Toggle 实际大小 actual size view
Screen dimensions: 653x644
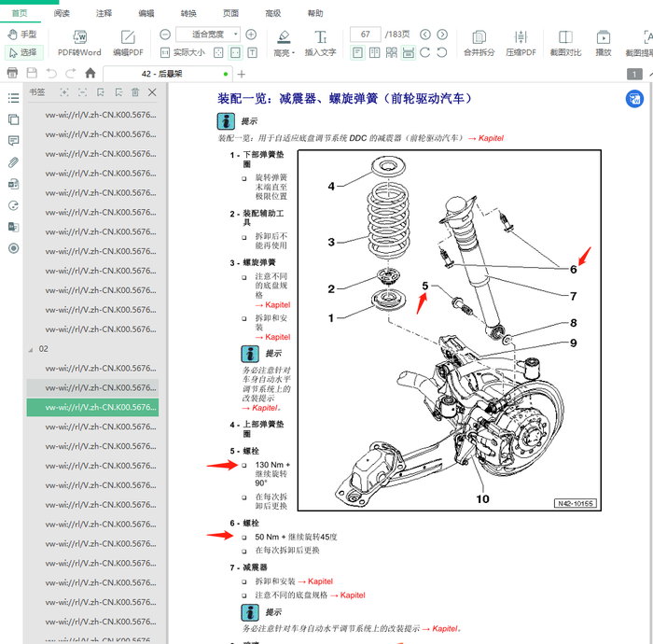point(182,52)
